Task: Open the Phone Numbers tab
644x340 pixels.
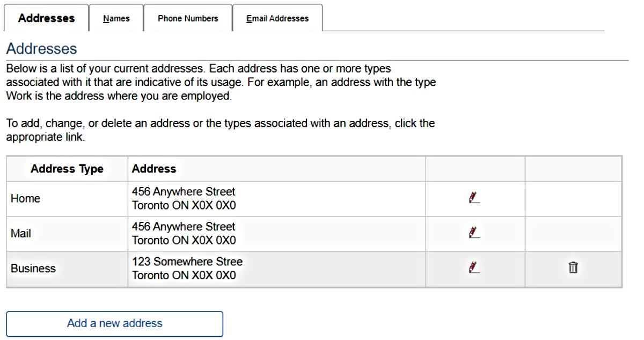Action: coord(188,18)
